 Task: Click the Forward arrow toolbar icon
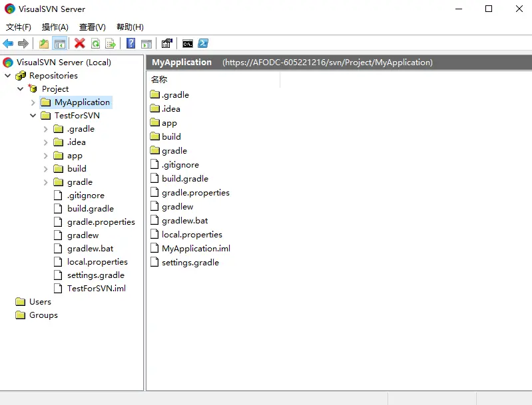click(23, 43)
